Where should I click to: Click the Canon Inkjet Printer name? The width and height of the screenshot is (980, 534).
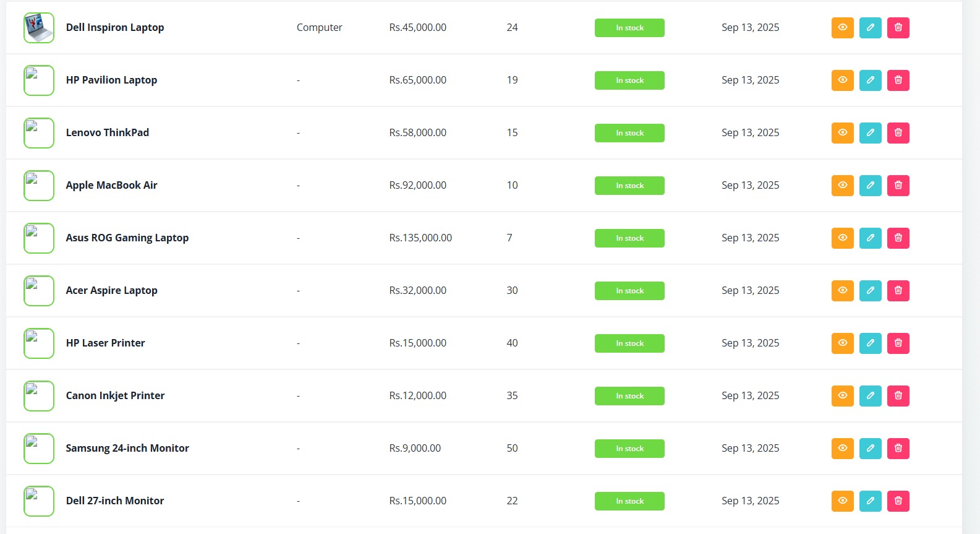click(115, 395)
